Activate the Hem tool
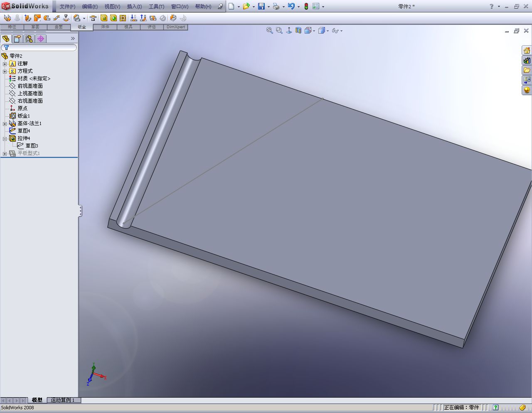This screenshot has width=532, height=413. pos(47,18)
